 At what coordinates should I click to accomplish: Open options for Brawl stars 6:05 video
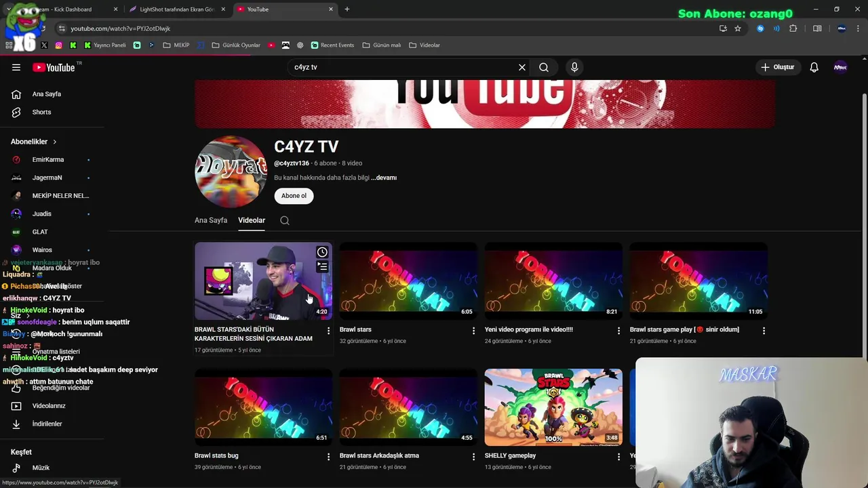click(x=473, y=331)
